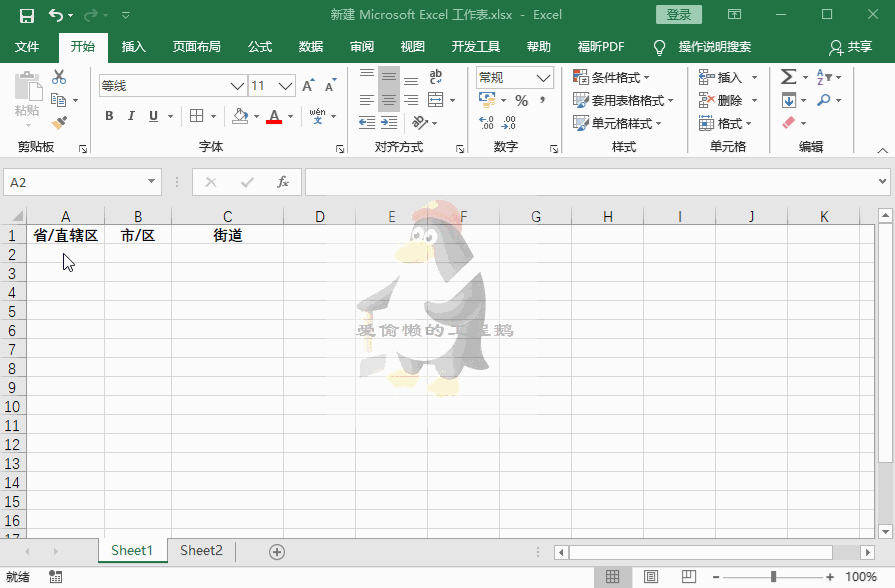
Task: Click the Fill Color paint bucket icon
Action: tap(240, 116)
